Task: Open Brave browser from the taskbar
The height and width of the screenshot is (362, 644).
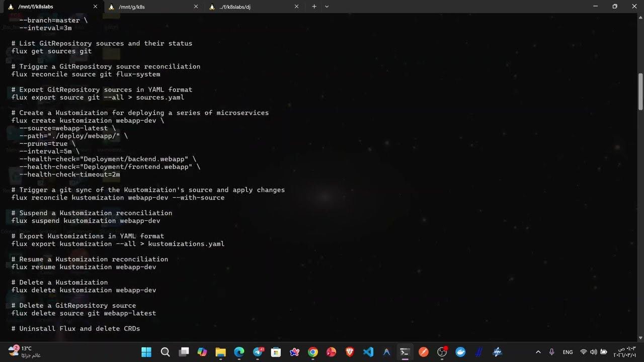Action: point(350,352)
